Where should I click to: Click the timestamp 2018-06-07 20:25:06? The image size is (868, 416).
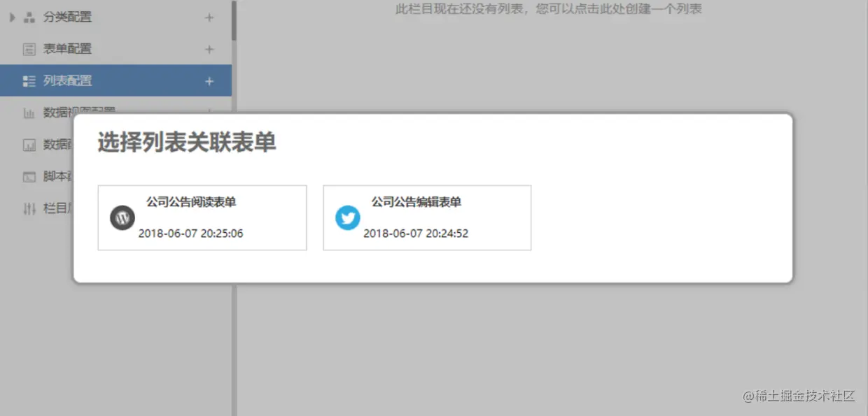point(190,234)
